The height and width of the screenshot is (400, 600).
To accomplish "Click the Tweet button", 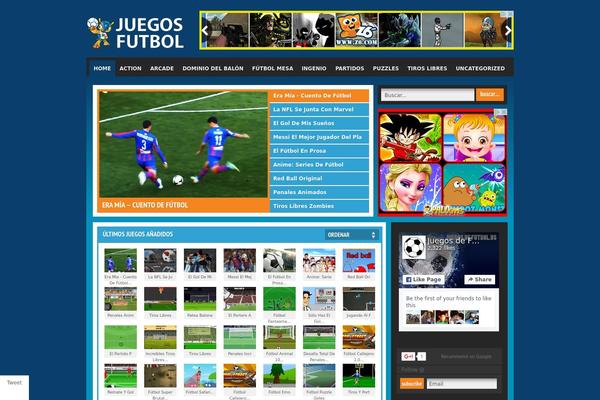I will pos(14,383).
